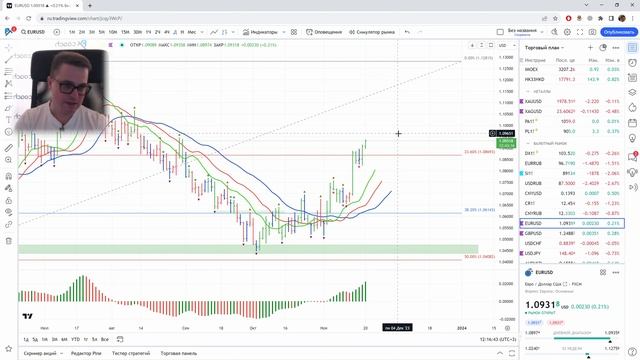
Task: Select the Все date range
Action: pyautogui.click(x=104, y=340)
